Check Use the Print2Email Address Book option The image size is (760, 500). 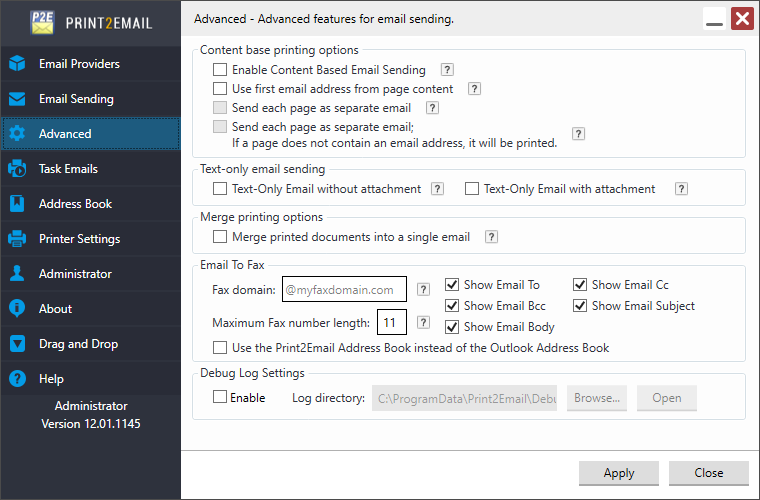pyautogui.click(x=220, y=348)
